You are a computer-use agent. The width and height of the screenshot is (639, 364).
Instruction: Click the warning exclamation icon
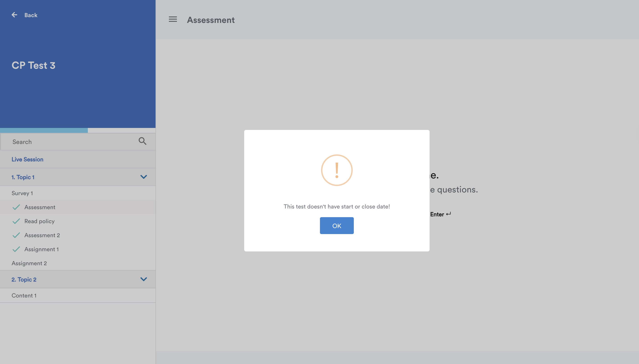point(337,170)
